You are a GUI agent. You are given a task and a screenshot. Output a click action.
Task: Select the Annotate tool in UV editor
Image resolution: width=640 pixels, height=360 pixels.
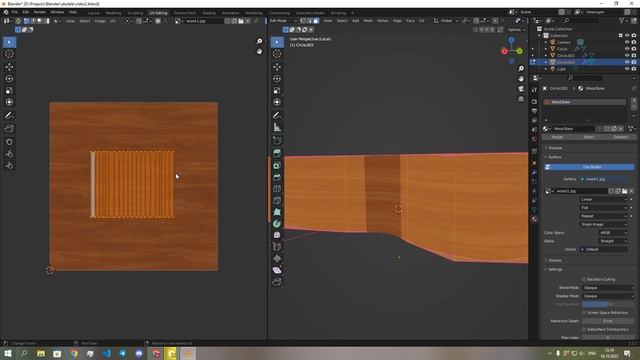pos(9,116)
